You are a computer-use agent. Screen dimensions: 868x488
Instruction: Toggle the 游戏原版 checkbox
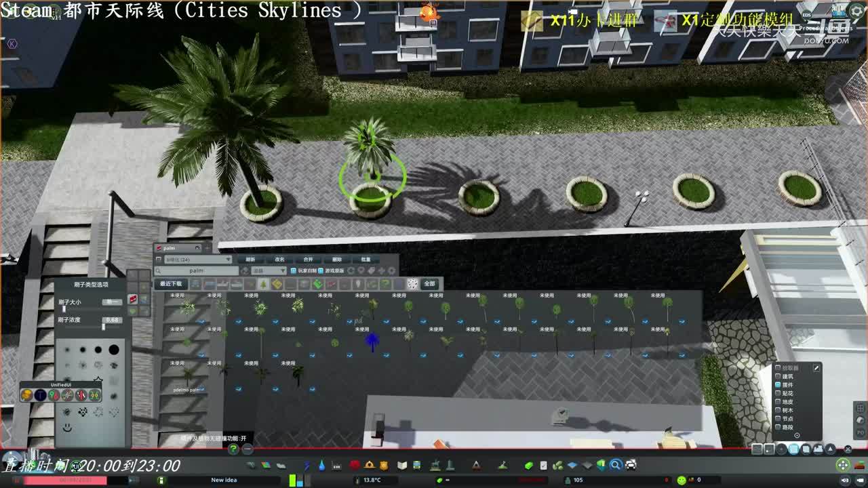pos(321,270)
